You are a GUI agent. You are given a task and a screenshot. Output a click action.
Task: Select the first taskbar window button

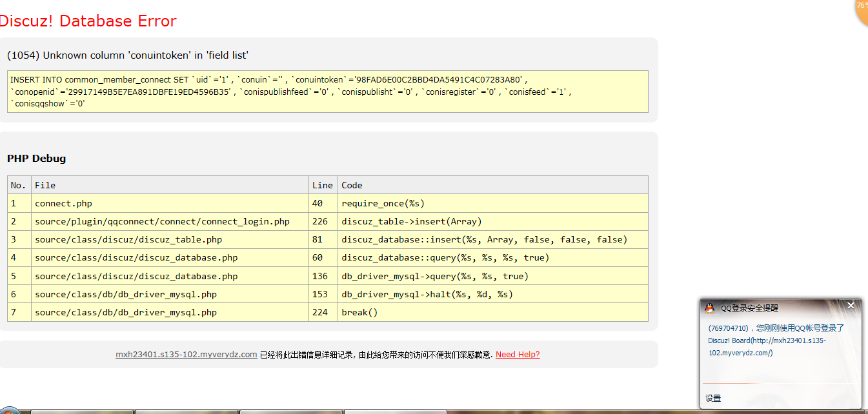click(82, 411)
